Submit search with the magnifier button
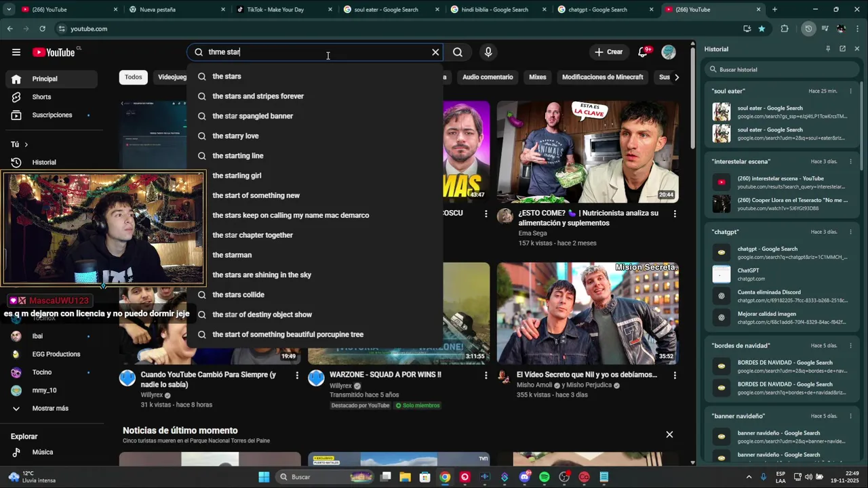 458,52
